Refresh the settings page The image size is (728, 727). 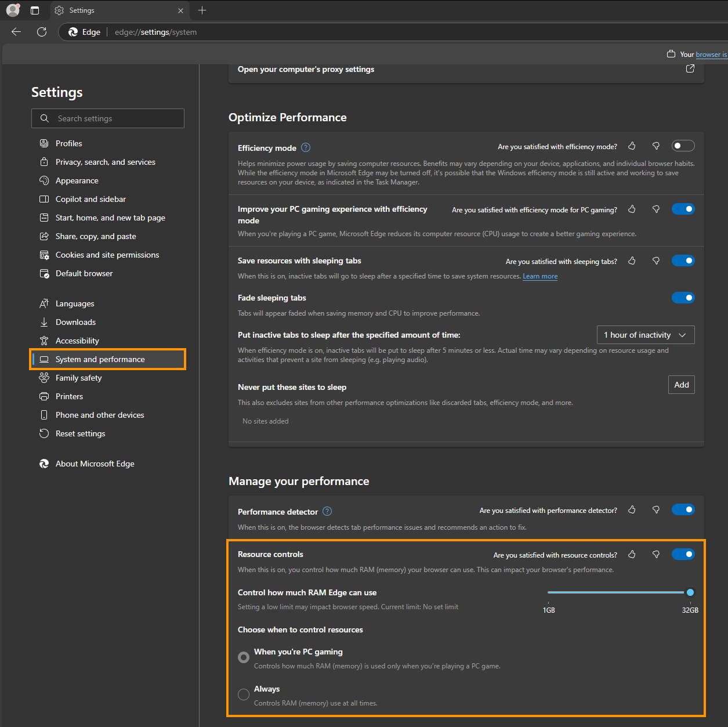coord(42,32)
